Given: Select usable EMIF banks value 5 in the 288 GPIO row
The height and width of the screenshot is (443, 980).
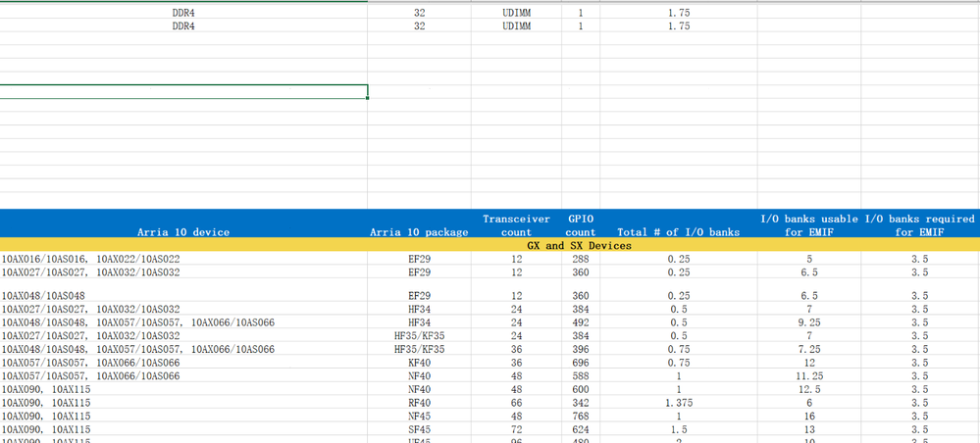Looking at the screenshot, I should [x=809, y=258].
